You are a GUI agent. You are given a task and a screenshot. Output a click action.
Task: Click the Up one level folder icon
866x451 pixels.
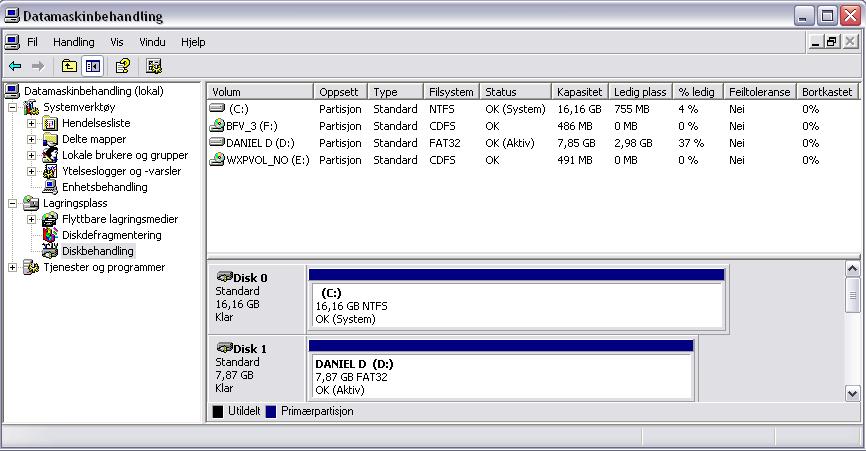click(x=69, y=67)
